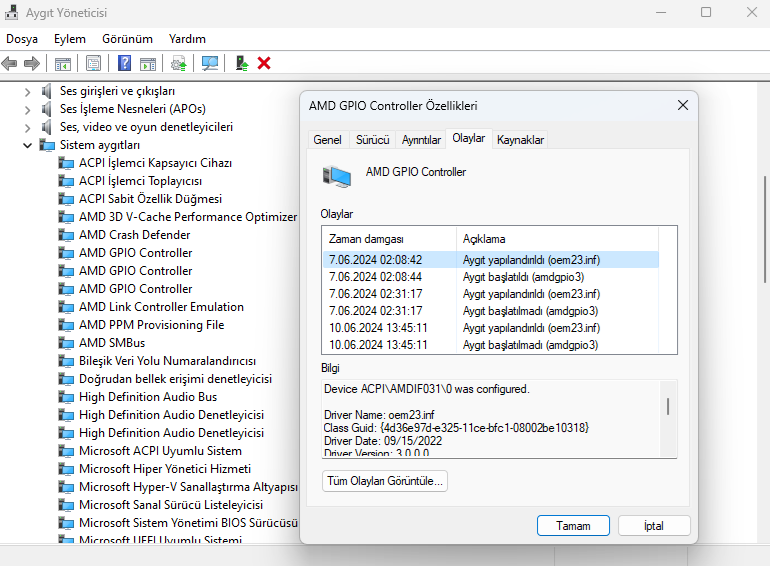Switch to the Kaynaklar tab
This screenshot has width=770, height=566.
coord(520,140)
